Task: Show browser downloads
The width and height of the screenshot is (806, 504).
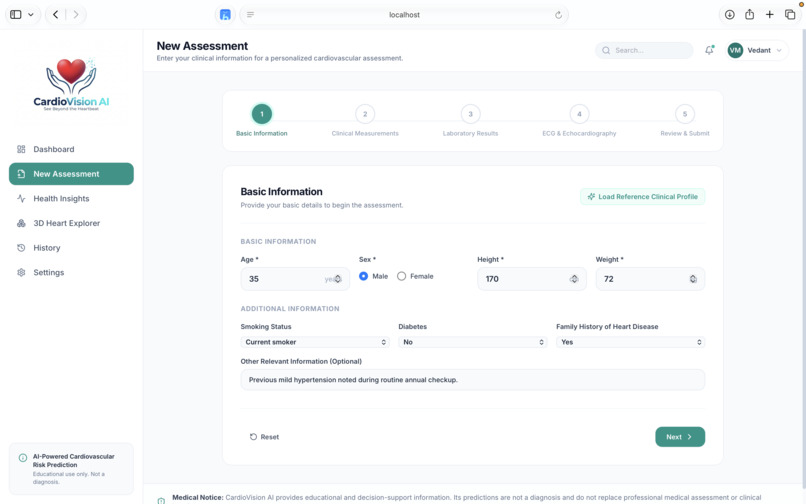Action: pos(729,14)
